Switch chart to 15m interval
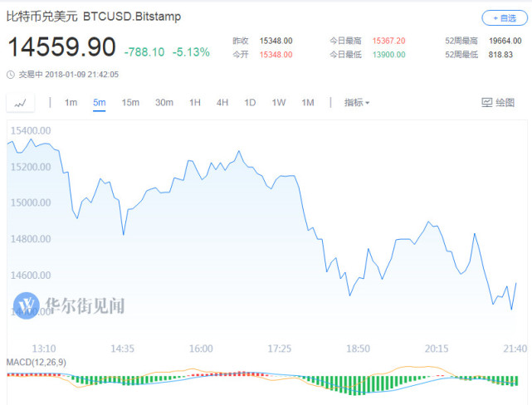The width and height of the screenshot is (532, 405). click(x=130, y=102)
